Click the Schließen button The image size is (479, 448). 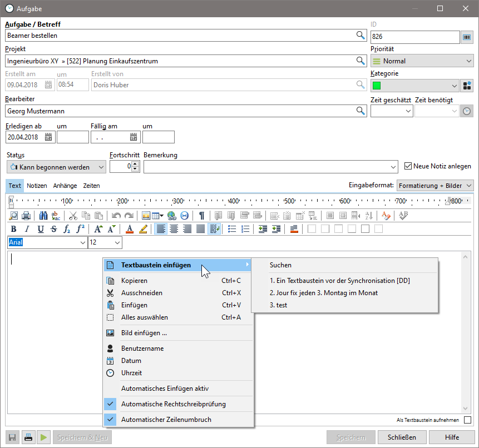[x=403, y=437]
